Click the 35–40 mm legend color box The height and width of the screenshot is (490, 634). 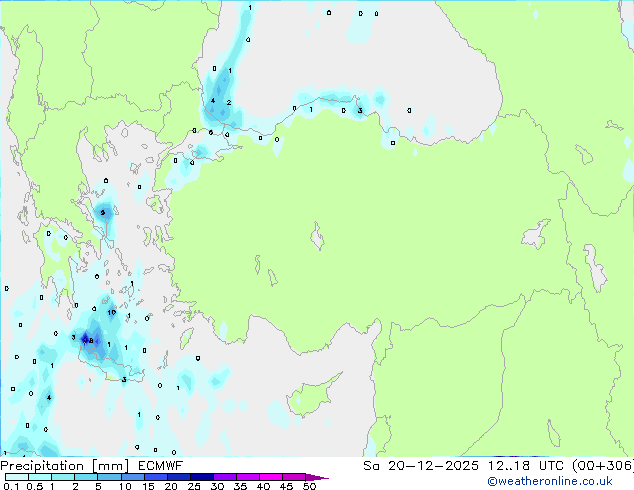[248, 477]
